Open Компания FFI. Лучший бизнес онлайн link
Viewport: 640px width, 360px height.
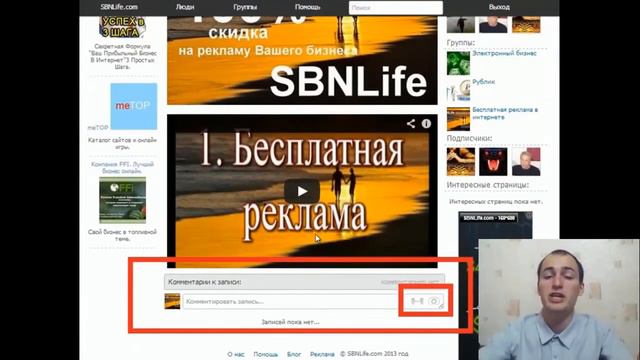pos(122,167)
